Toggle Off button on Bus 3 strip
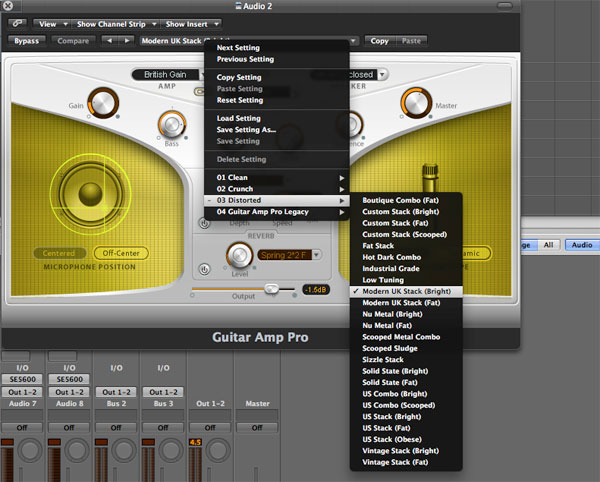 pos(163,428)
